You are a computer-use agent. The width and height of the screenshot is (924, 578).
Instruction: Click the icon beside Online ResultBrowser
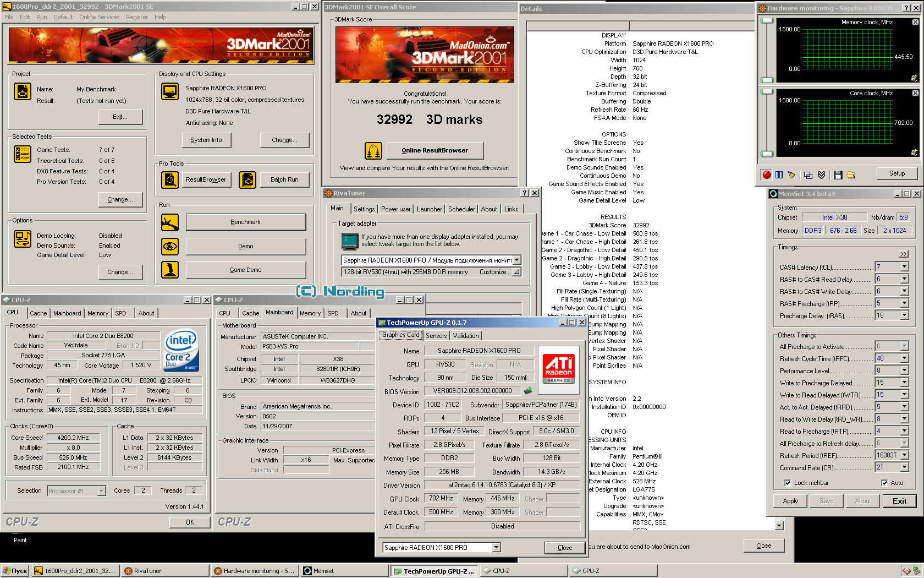(x=373, y=150)
